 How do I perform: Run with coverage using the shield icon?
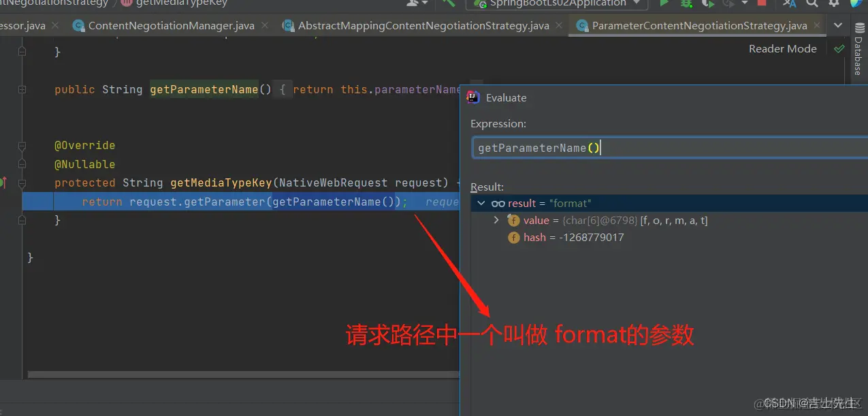pos(708,3)
